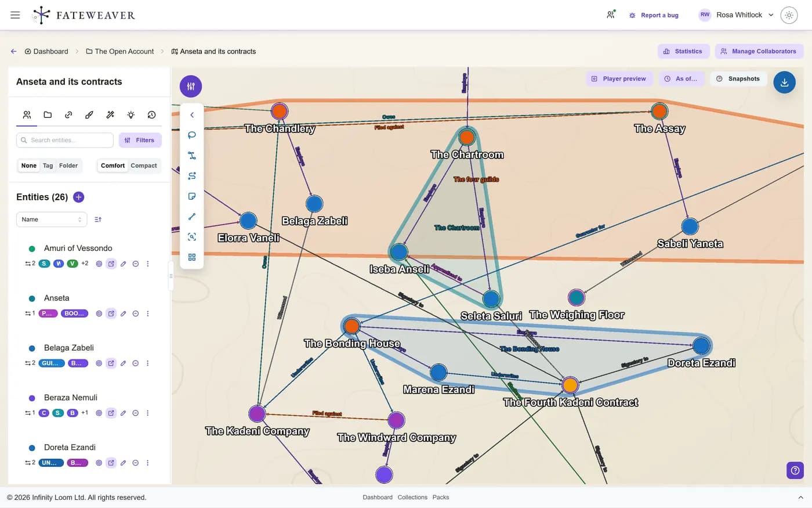Open the history clock tab

(x=152, y=115)
